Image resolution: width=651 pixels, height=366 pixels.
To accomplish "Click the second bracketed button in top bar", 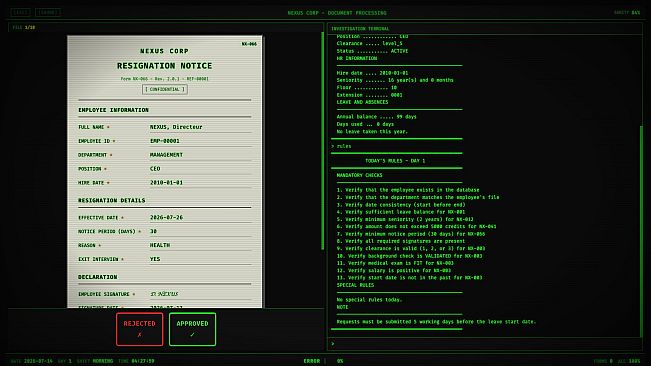I will coord(48,12).
